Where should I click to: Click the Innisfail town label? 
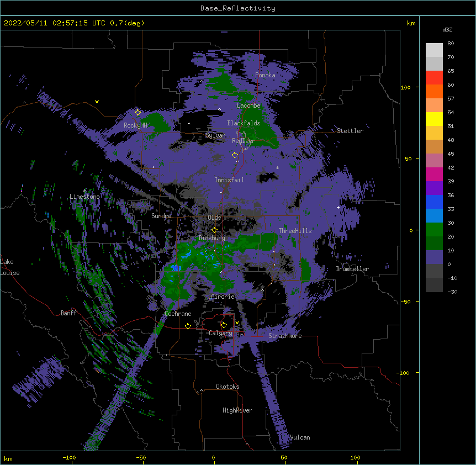point(229,180)
